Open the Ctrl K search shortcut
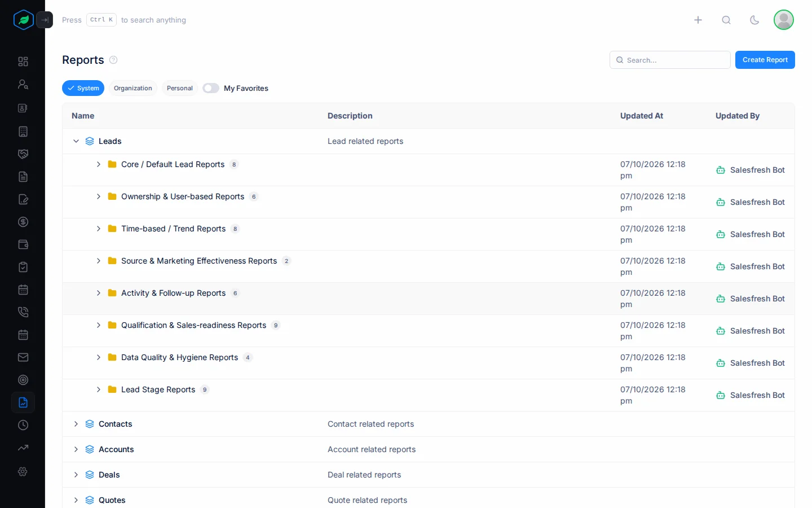 [x=101, y=20]
